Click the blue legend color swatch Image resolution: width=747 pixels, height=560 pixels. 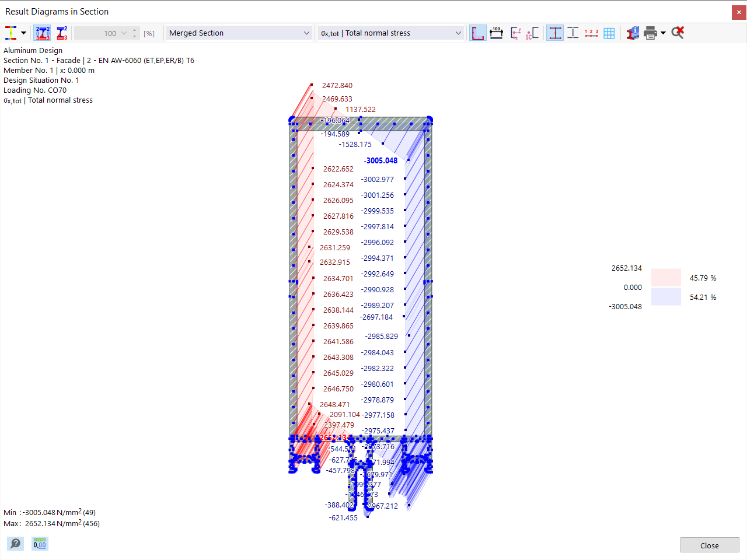[666, 296]
